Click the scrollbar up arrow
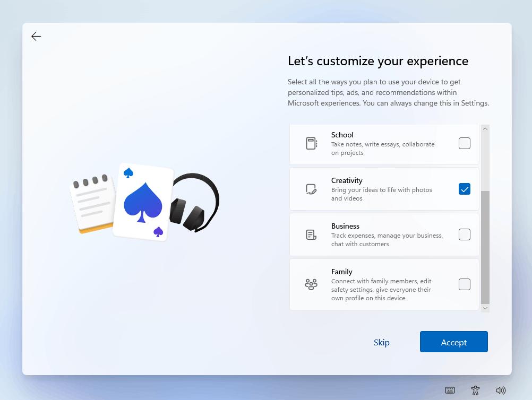532x400 pixels. click(485, 129)
